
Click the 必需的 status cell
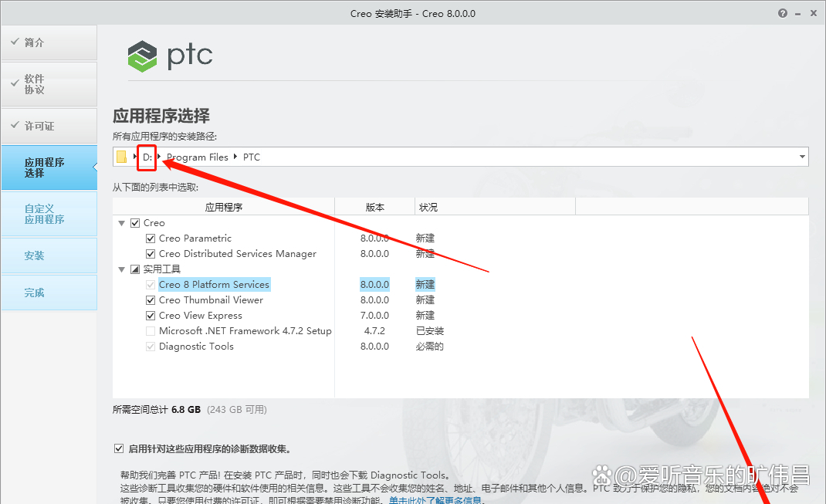[x=430, y=347]
